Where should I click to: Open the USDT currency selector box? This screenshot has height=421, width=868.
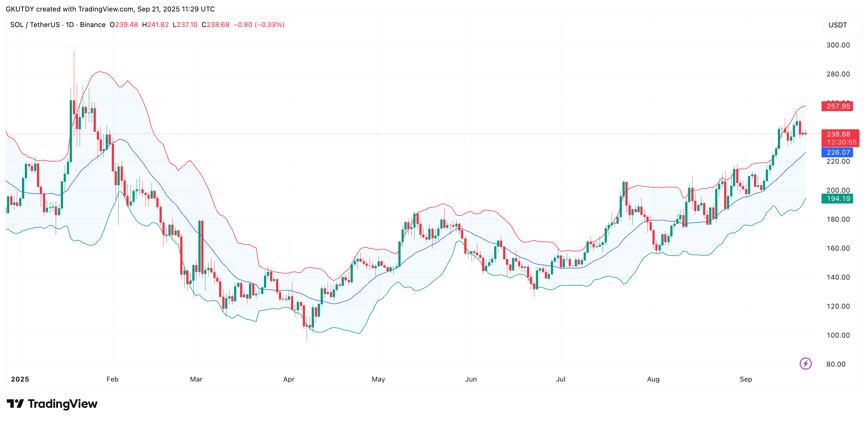[840, 25]
